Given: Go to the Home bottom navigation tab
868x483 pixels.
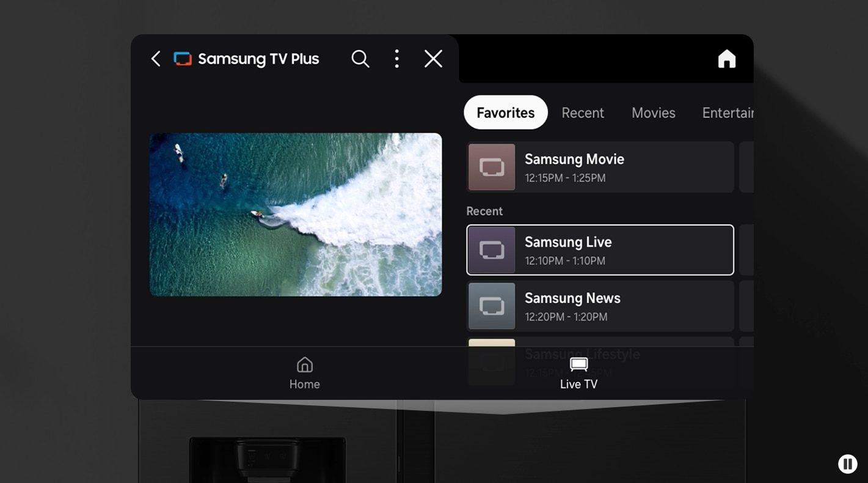Looking at the screenshot, I should coord(304,374).
